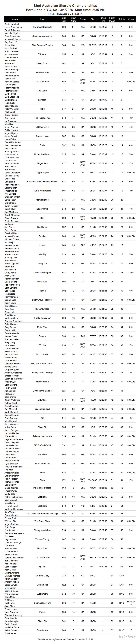140x644 pixels.
Task: Click the boat name Why is the Rum Gone?
Action: tap(42, 364)
